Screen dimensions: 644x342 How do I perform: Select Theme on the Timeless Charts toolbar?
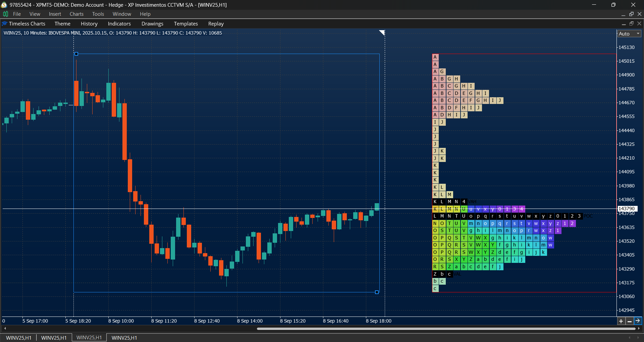(x=62, y=23)
